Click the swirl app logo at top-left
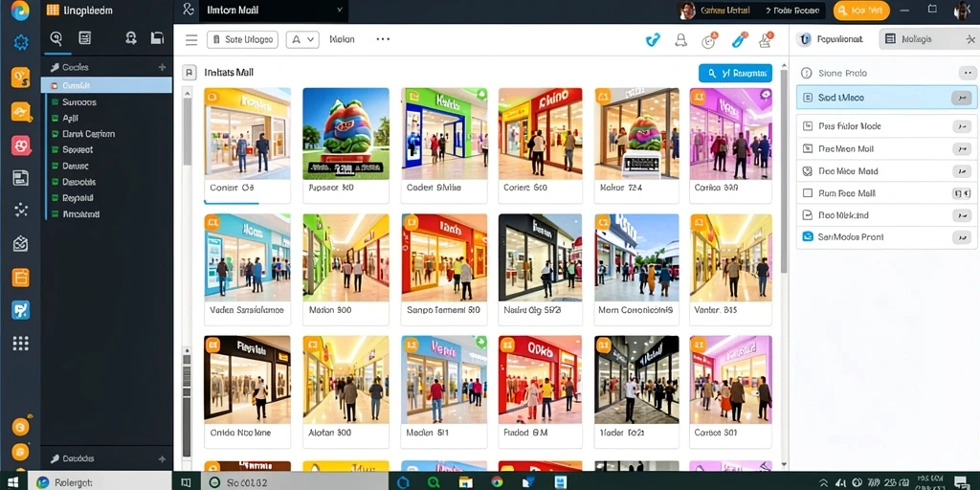The image size is (980, 490). (x=20, y=11)
